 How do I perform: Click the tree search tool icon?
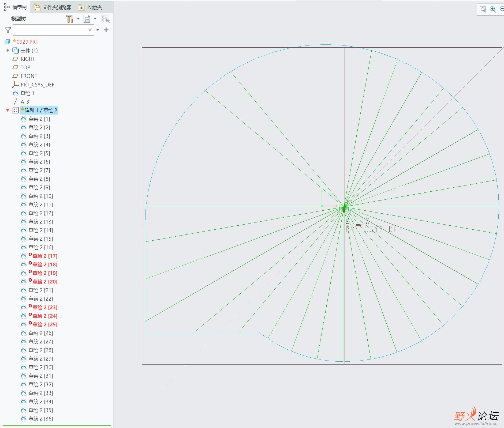point(105,19)
